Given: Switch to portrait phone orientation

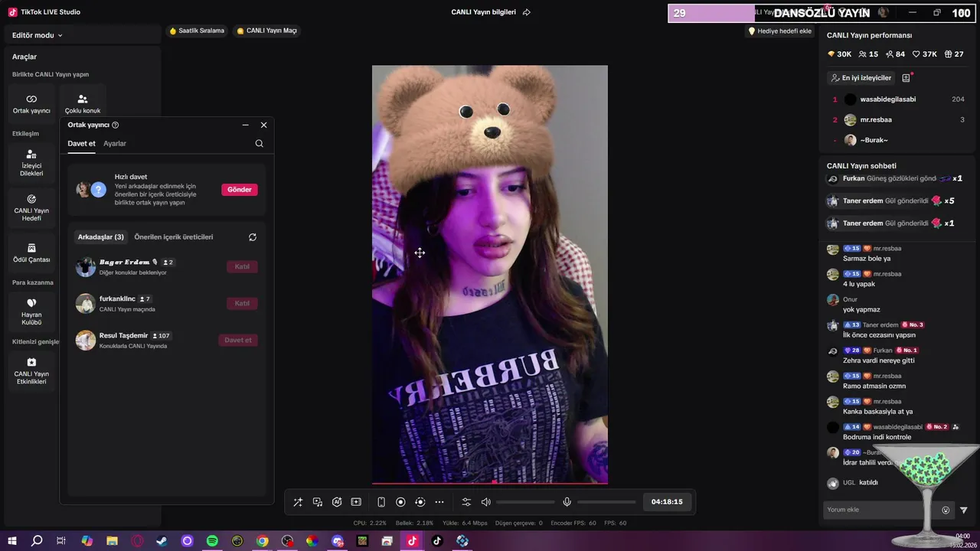Looking at the screenshot, I should [x=381, y=502].
